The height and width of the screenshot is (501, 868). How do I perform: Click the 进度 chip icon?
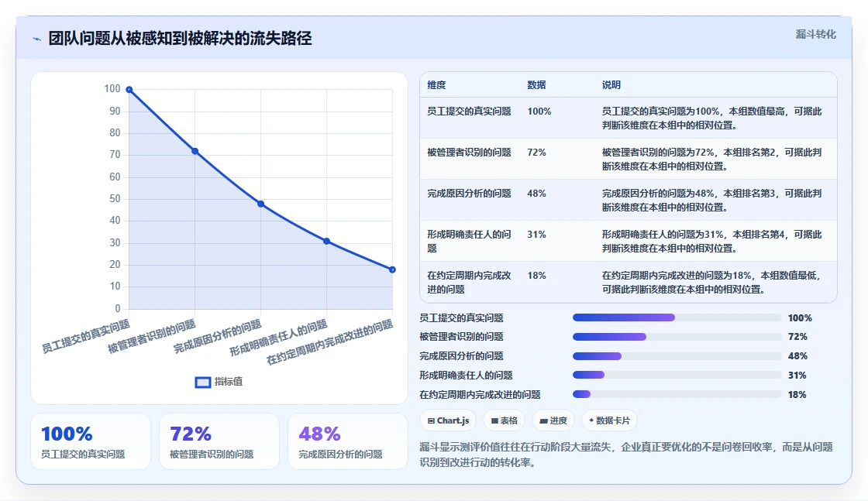coord(543,420)
